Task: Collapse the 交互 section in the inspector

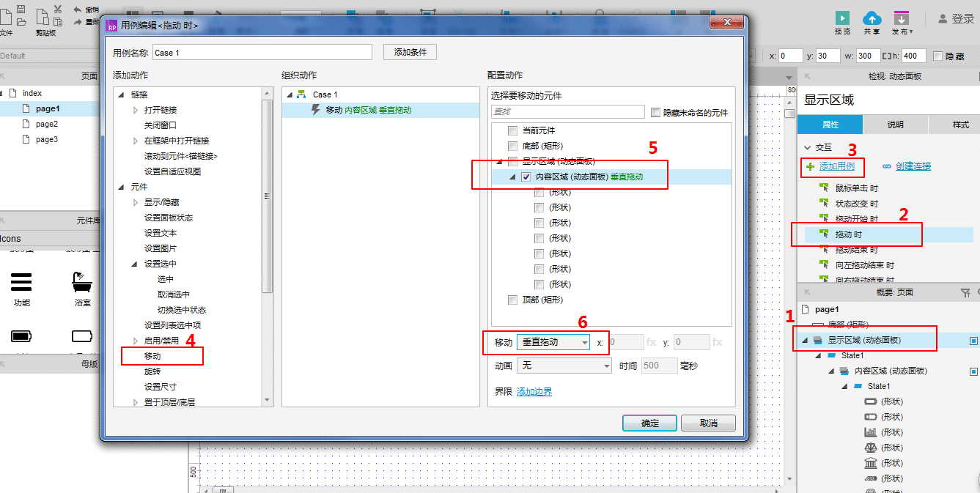Action: pos(808,147)
